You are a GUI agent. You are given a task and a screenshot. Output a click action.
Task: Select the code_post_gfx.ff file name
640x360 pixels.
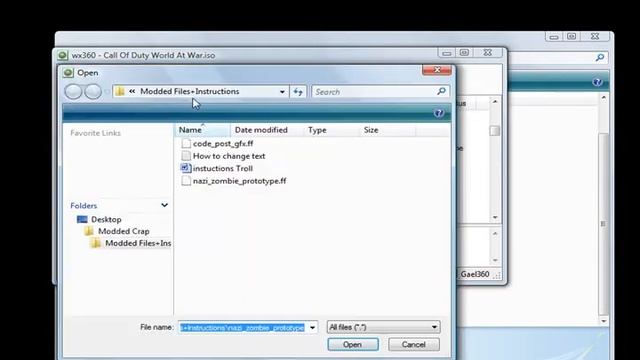pyautogui.click(x=223, y=144)
